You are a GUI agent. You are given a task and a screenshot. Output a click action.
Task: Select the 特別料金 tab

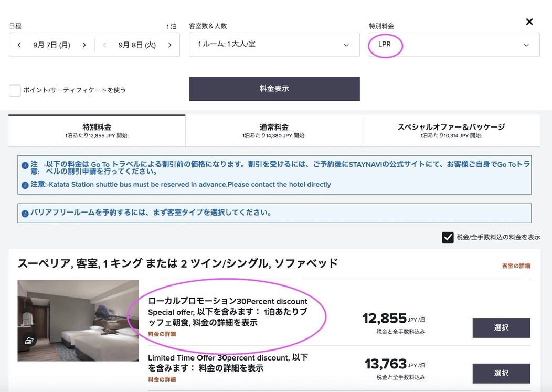click(97, 130)
